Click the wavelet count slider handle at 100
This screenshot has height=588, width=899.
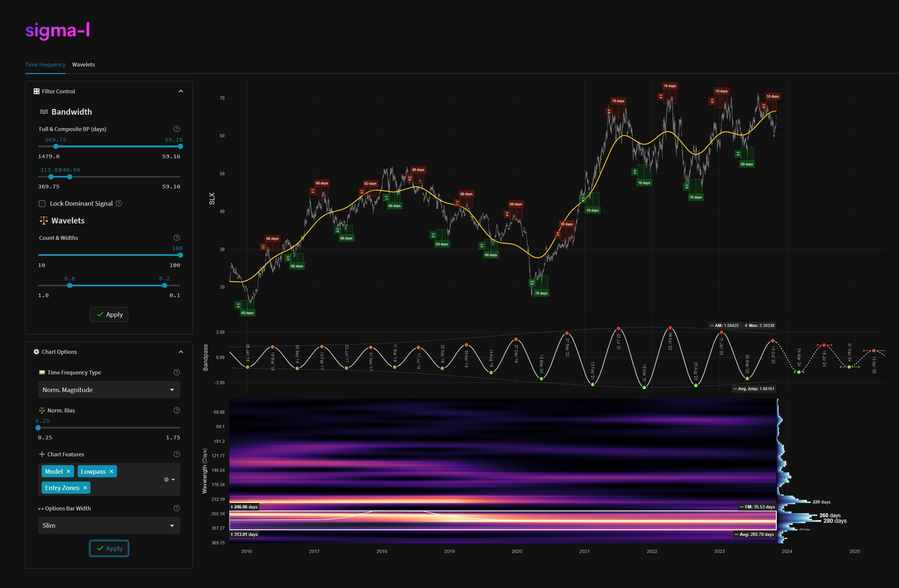[181, 255]
